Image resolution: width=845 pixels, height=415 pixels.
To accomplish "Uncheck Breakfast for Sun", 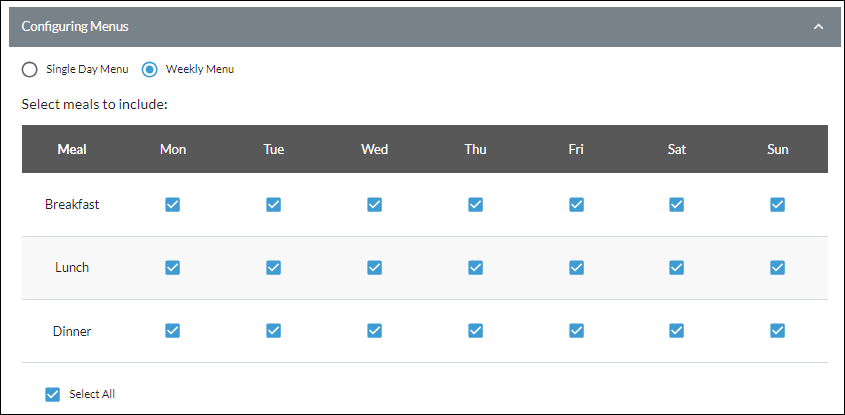I will [777, 205].
